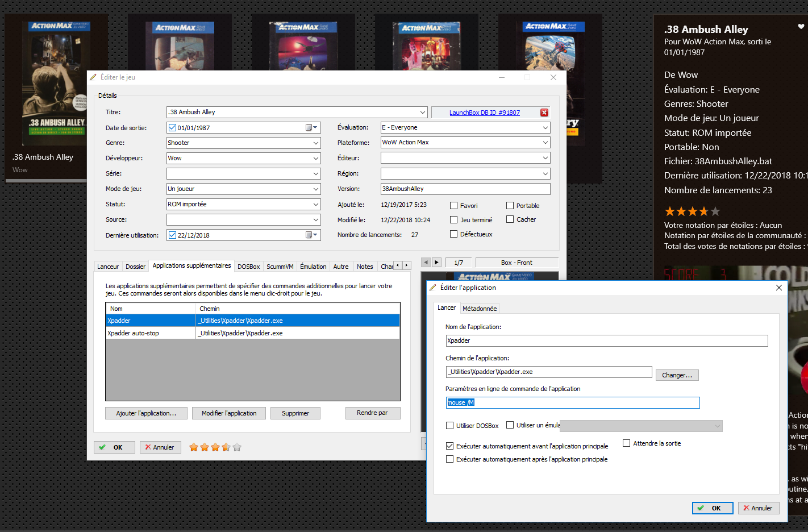808x532 pixels.
Task: Click OK in Éditer le jeu dialog
Action: click(114, 447)
